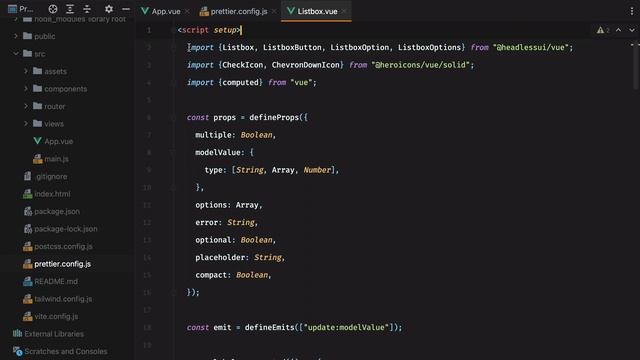
Task: Click the placeholder: String line
Action: 240,258
